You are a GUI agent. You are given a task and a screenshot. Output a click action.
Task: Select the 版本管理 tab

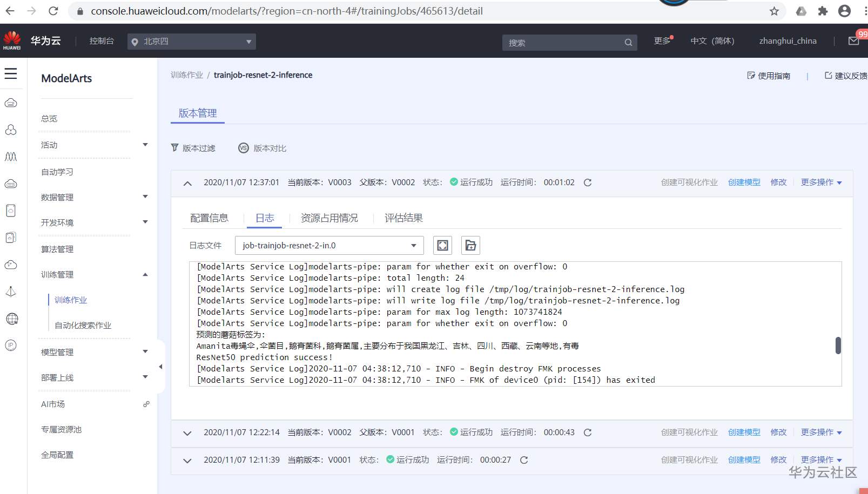point(198,113)
